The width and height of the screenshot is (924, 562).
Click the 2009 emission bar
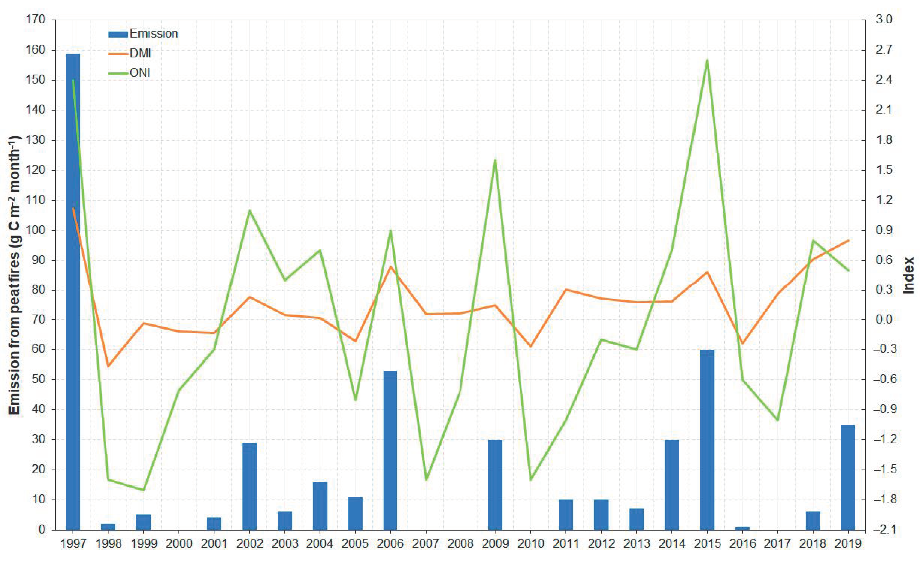[x=495, y=484]
